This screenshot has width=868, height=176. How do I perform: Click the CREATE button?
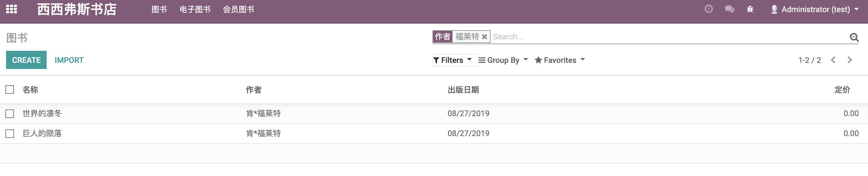tap(26, 60)
